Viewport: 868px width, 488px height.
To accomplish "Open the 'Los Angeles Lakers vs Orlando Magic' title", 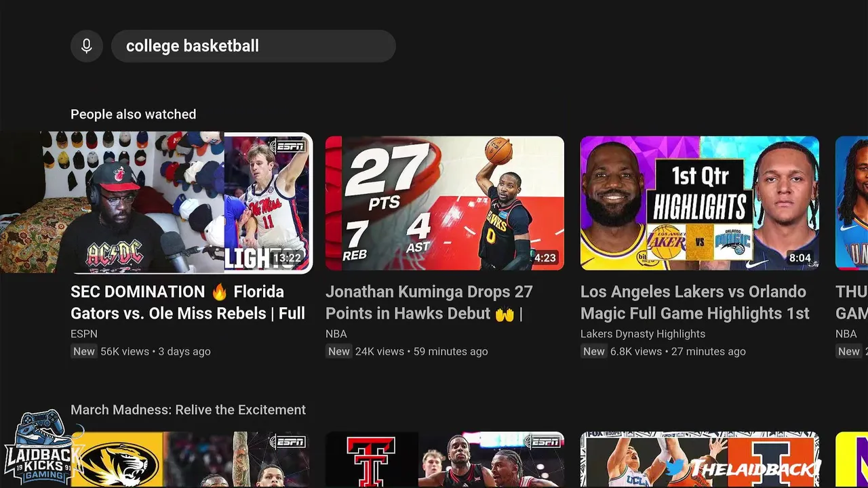I will 695,302.
